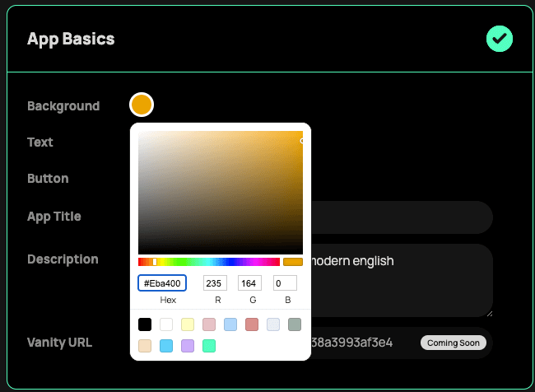Choose the dusty red preset swatch
535x392 pixels.
pyautogui.click(x=252, y=324)
